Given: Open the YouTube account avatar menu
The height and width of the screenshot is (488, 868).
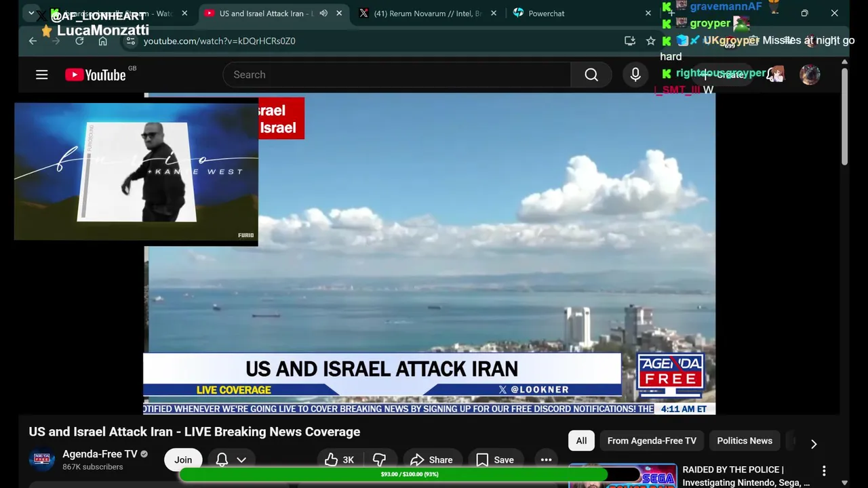Looking at the screenshot, I should [810, 75].
